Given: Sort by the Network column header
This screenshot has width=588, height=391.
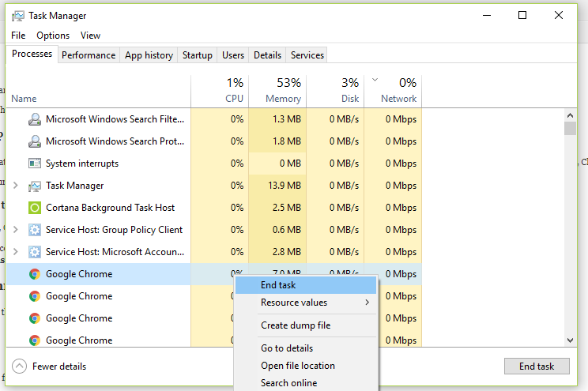Looking at the screenshot, I should coord(393,92).
